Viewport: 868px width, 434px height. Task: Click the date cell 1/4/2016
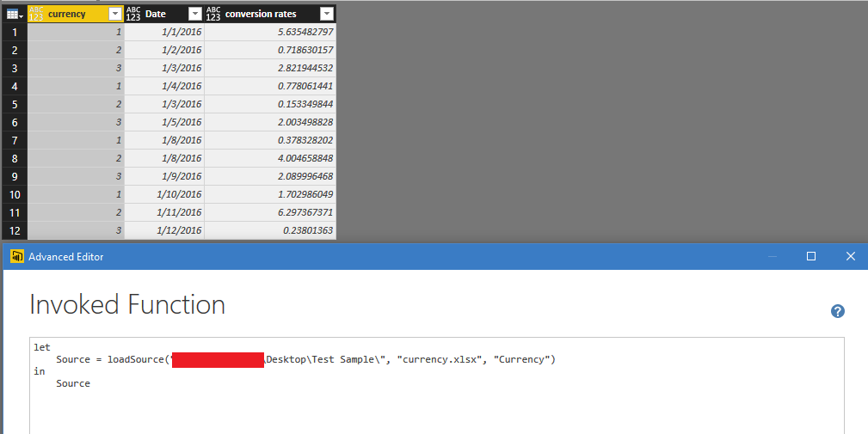tap(164, 86)
